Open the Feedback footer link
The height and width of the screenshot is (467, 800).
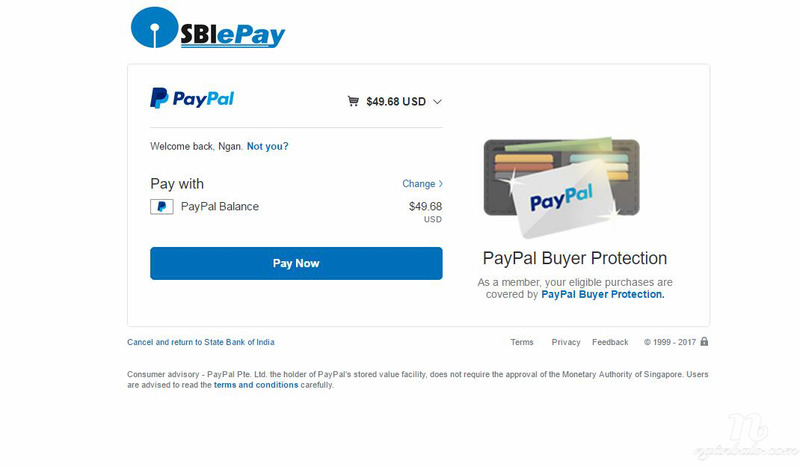click(x=610, y=342)
